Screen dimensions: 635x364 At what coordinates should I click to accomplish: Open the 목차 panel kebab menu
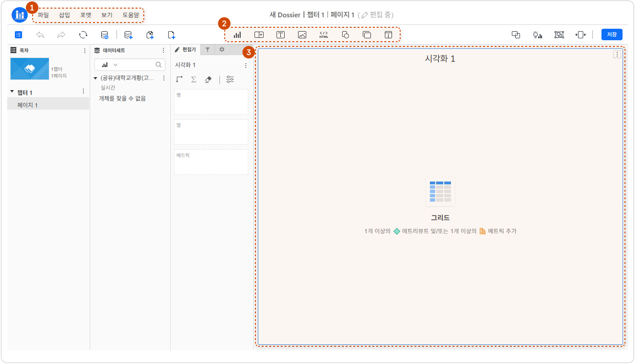[85, 50]
